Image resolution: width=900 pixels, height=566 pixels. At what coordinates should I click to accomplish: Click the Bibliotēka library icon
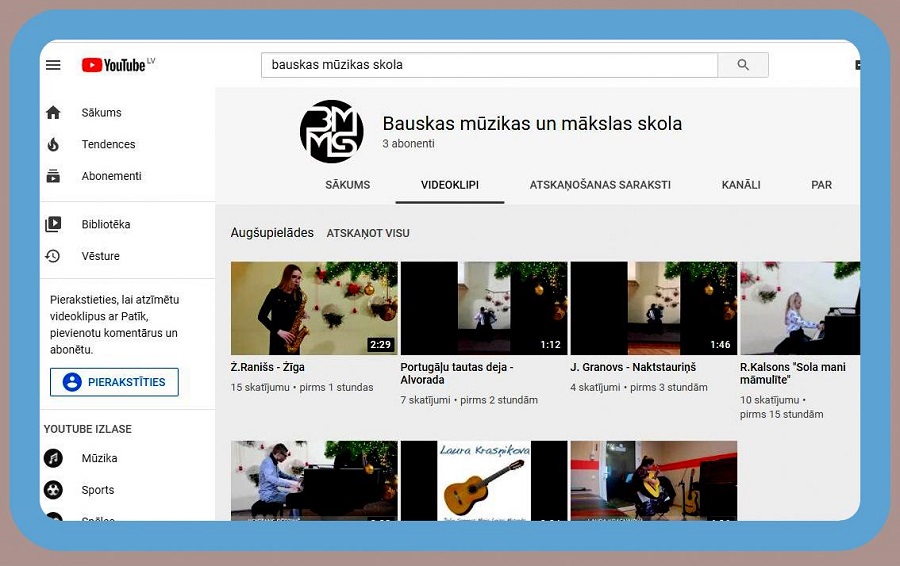(53, 224)
